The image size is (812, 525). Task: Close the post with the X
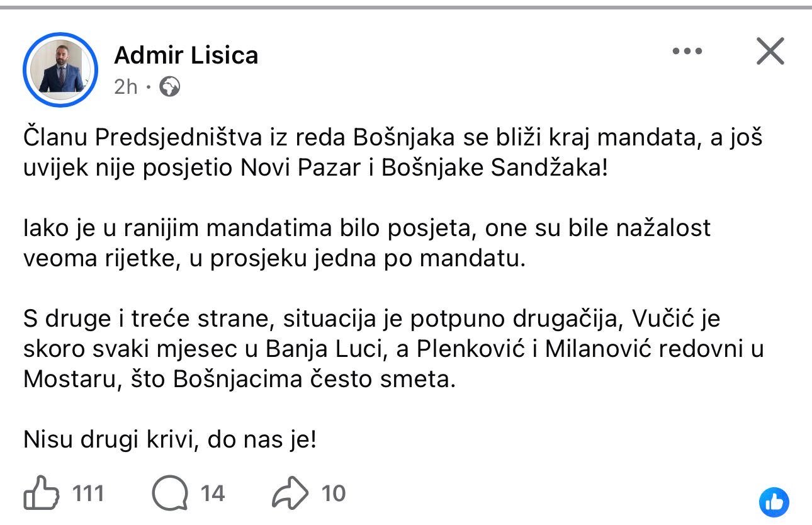click(x=770, y=52)
